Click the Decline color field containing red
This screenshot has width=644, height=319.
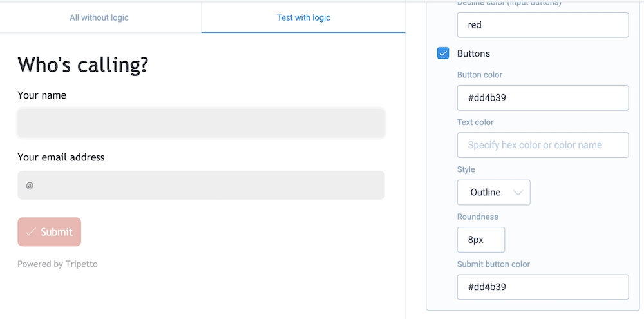click(543, 25)
